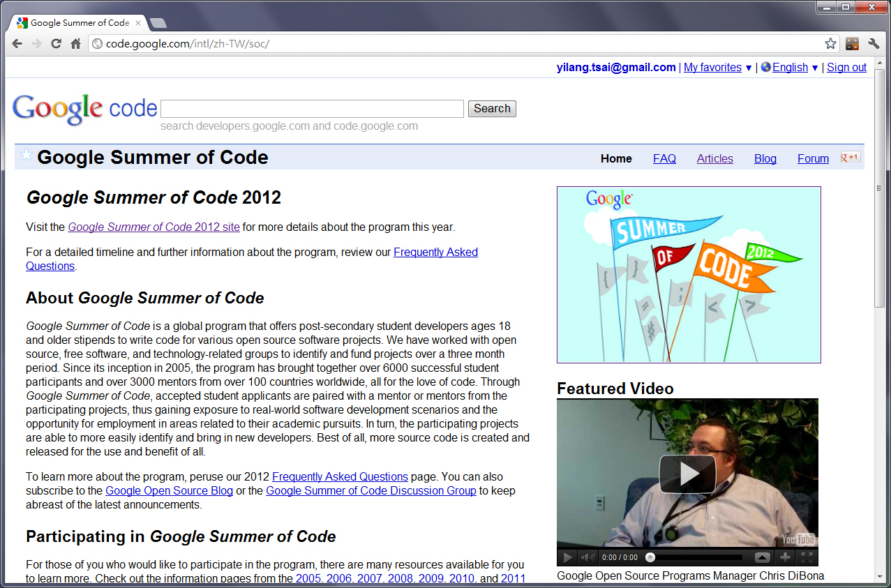Click the play icon in video control bar

(568, 557)
